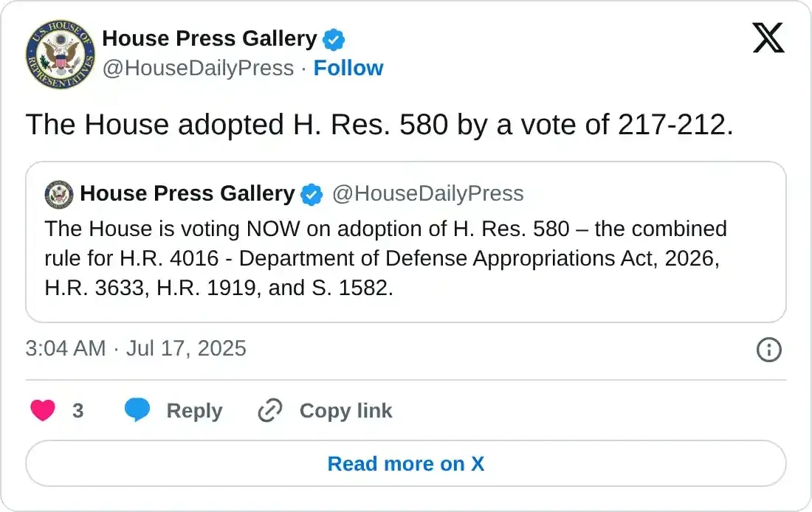Click the main tweet text about 217-212 vote
This screenshot has height=512, width=812.
[x=379, y=125]
